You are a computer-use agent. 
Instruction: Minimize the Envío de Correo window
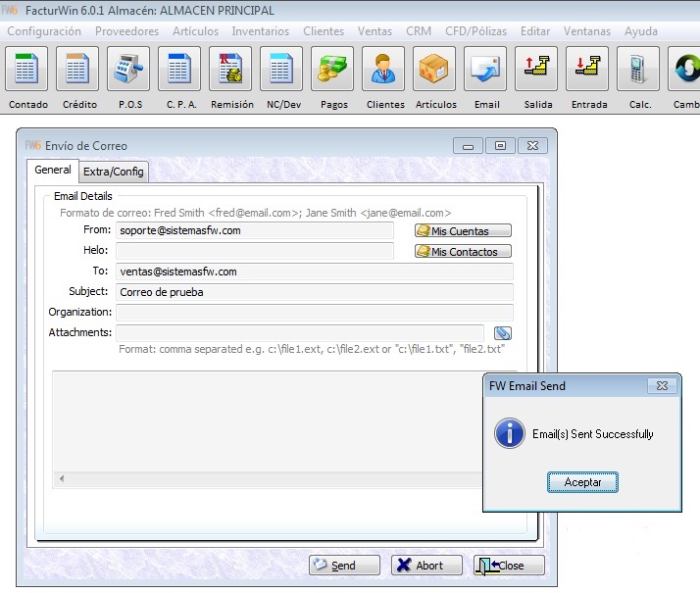[x=468, y=146]
